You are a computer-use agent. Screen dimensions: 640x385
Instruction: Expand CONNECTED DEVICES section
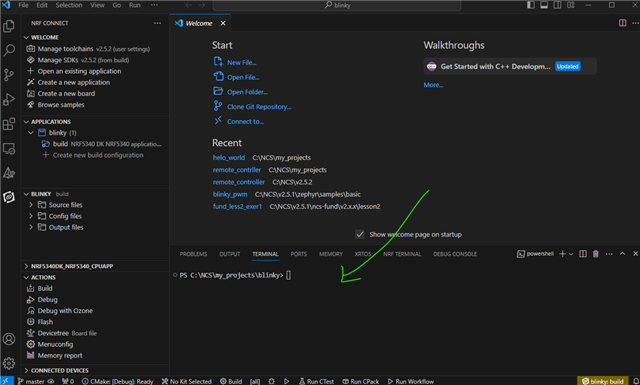click(26, 370)
